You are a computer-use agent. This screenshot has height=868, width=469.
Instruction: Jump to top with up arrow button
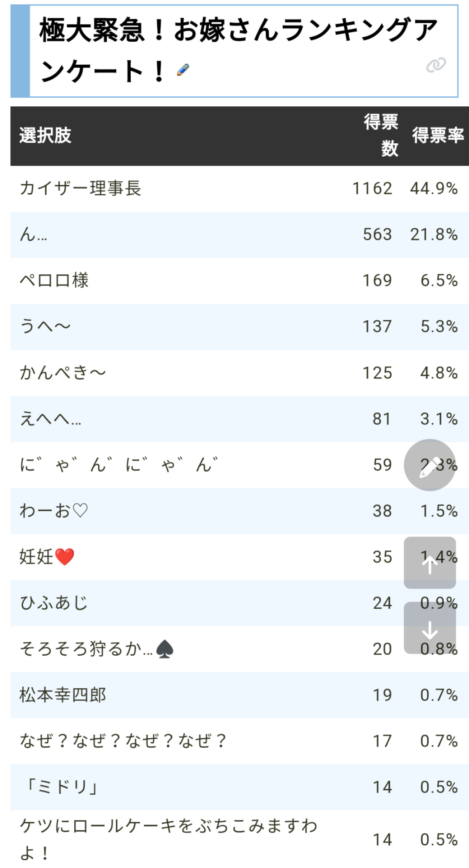(430, 563)
